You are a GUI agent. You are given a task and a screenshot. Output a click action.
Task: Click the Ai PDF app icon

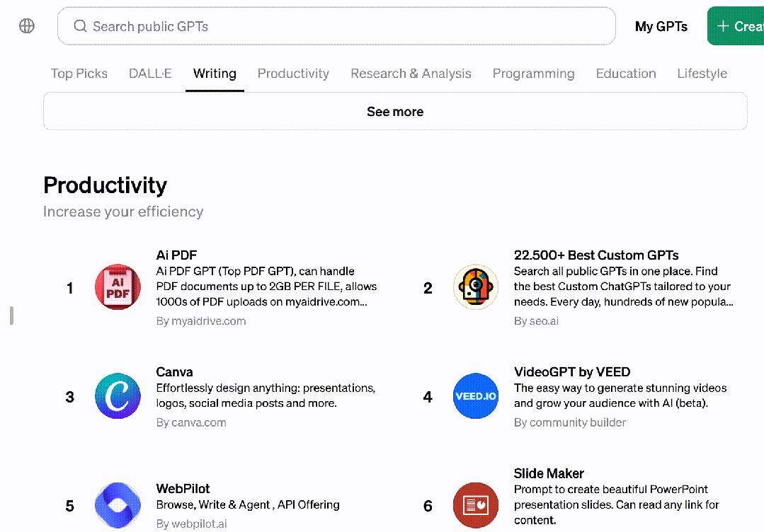118,287
